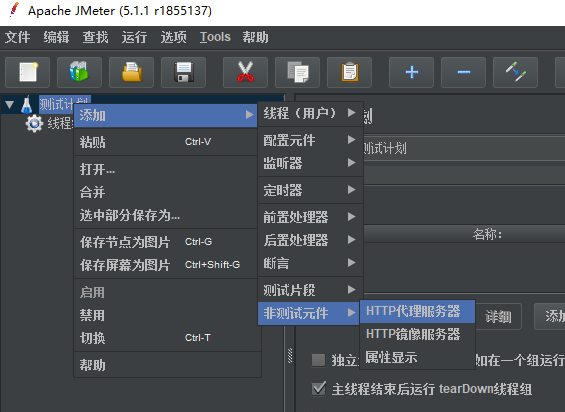The height and width of the screenshot is (412, 565).
Task: Expand the 定时器 submenu
Action: pyautogui.click(x=310, y=190)
